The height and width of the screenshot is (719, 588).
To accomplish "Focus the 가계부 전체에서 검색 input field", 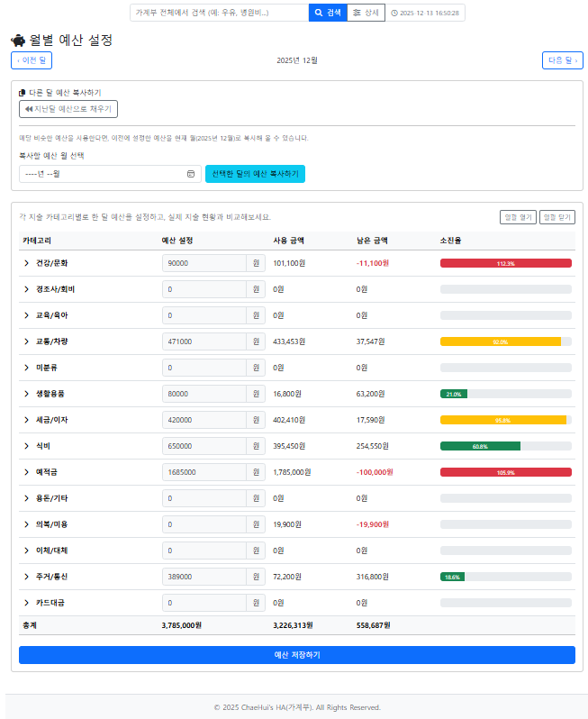I will click(x=220, y=13).
